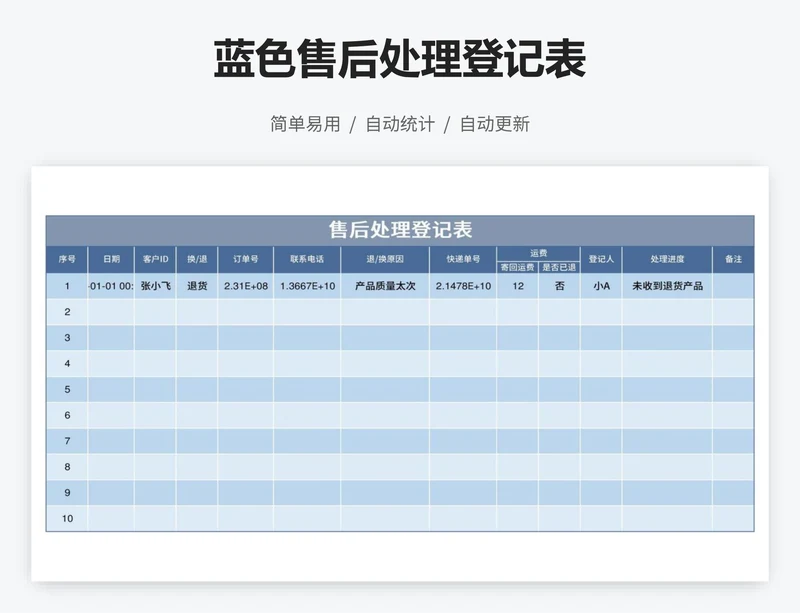
Task: Click the serial number cell 9
Action: tap(67, 493)
